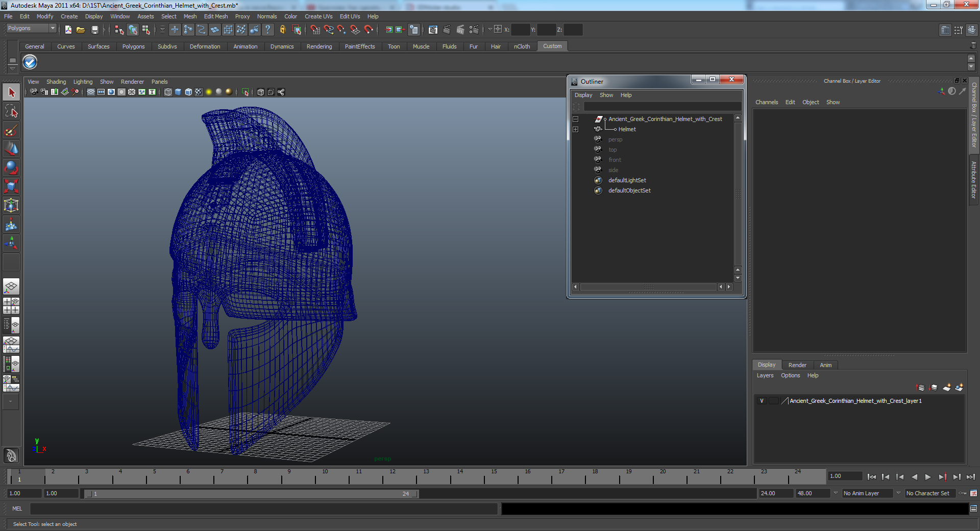This screenshot has height=531, width=980.
Task: Activate the Soft Modification tool
Action: point(11,224)
